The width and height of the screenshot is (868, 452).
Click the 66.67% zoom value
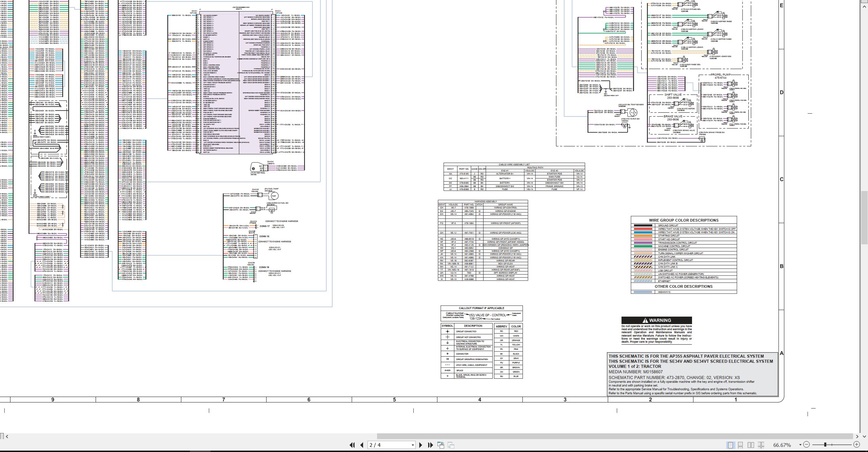pyautogui.click(x=782, y=445)
